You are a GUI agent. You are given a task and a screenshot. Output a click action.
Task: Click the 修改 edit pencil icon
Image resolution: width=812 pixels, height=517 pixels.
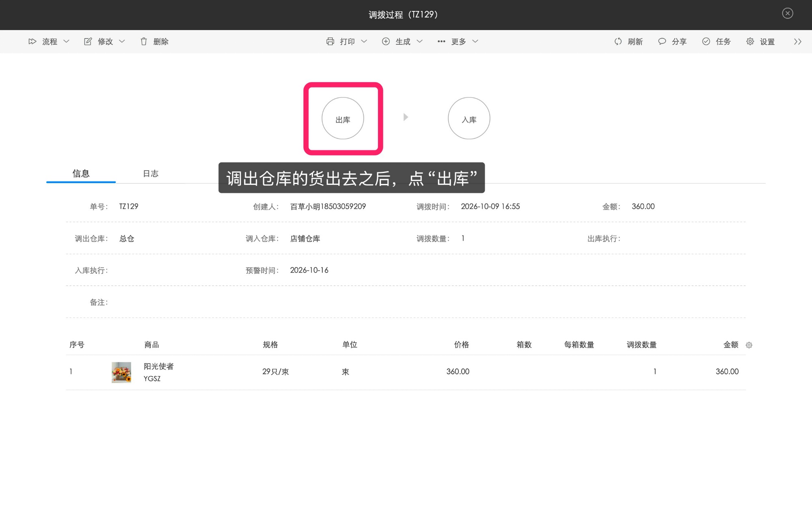(x=88, y=41)
